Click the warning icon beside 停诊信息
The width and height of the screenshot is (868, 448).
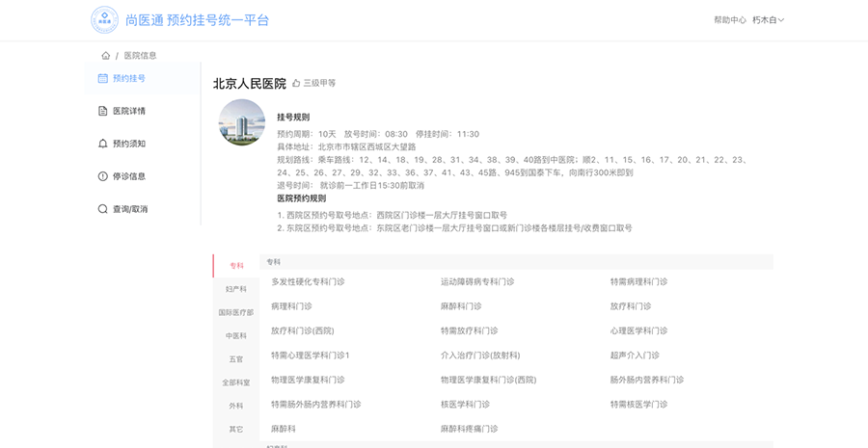point(103,176)
